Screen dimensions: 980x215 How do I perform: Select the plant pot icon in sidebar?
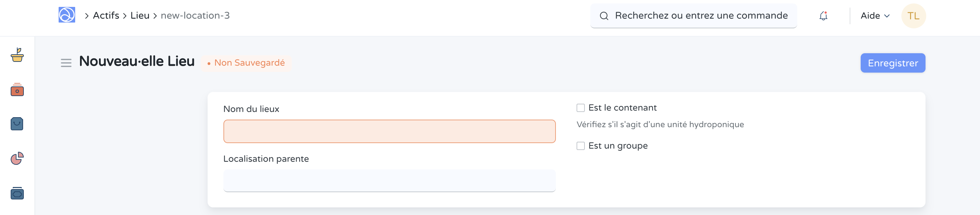(17, 55)
